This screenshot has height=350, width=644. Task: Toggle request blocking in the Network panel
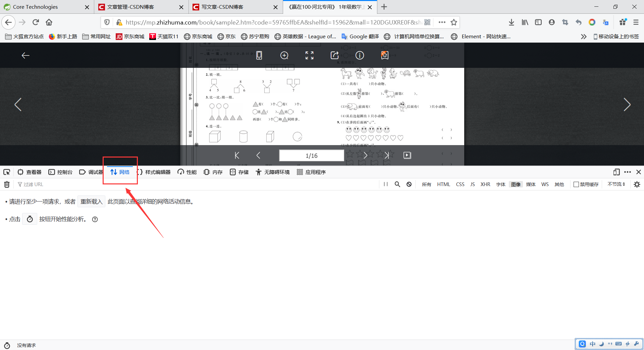coord(409,184)
